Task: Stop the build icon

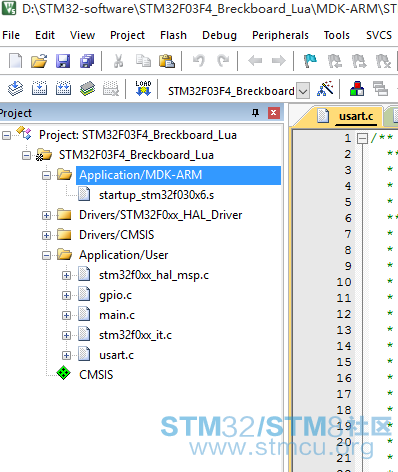Action: pos(111,89)
